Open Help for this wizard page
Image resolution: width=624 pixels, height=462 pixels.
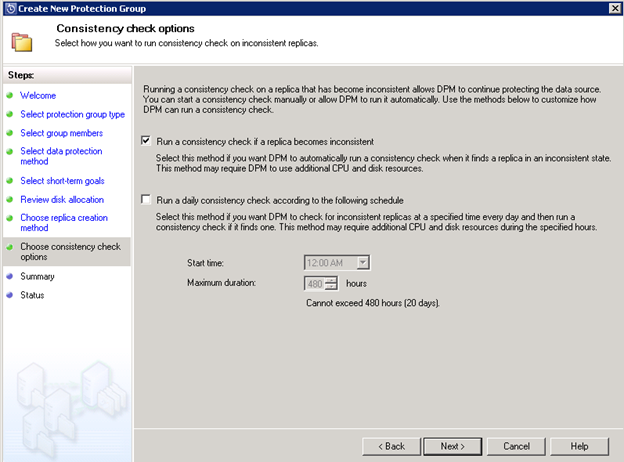579,446
